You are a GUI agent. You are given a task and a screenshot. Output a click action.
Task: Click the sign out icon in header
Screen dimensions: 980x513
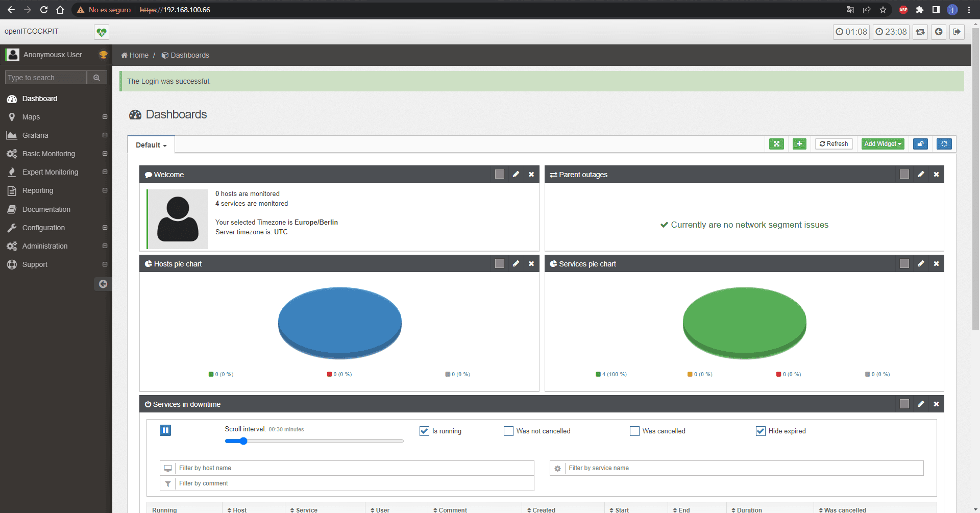point(957,32)
